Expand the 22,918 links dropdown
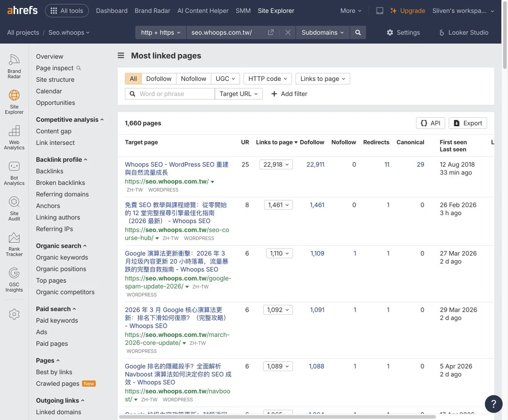The image size is (508, 420). click(x=276, y=164)
